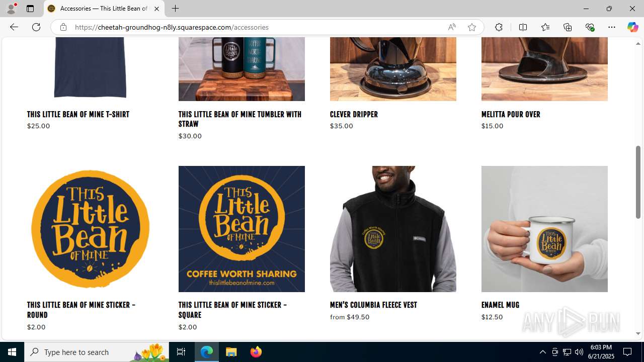Enable split screen view
This screenshot has height=362, width=644.
click(x=523, y=27)
